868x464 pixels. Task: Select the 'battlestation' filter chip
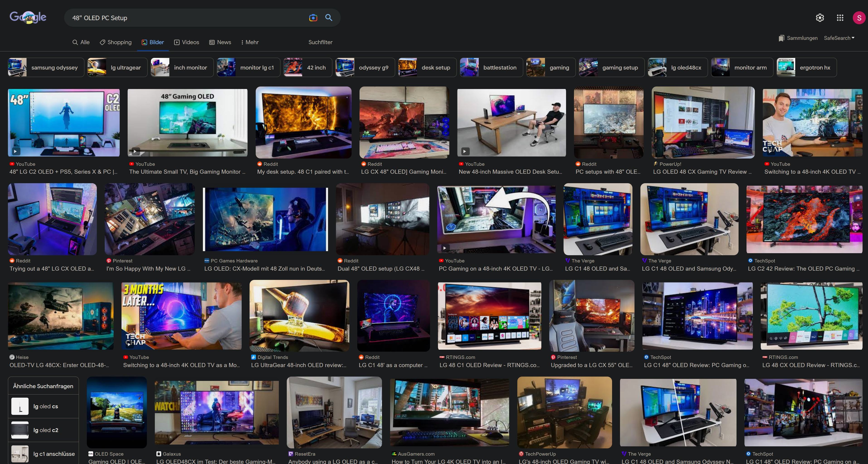[x=491, y=67]
